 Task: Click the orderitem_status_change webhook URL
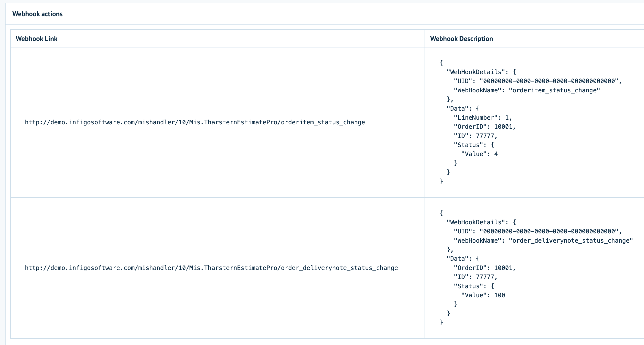(x=195, y=122)
